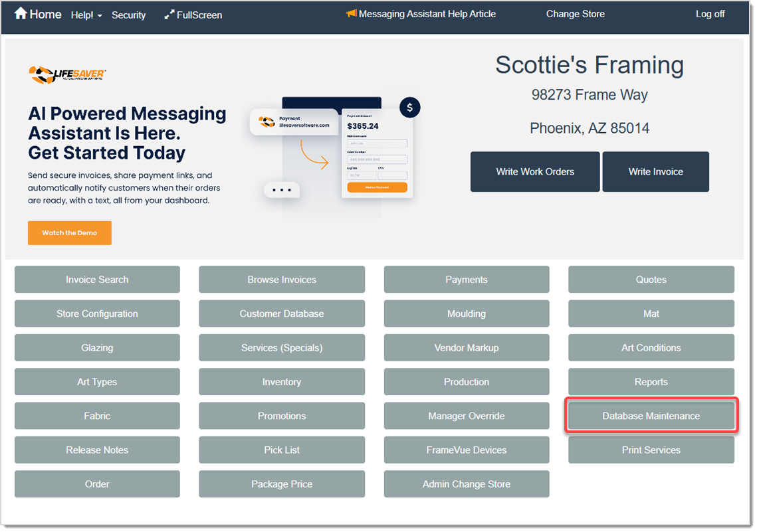Open the Reports section
757x532 pixels.
click(651, 381)
